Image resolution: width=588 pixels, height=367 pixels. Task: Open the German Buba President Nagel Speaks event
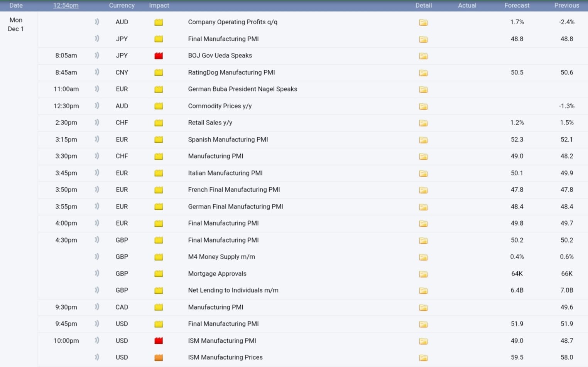242,89
